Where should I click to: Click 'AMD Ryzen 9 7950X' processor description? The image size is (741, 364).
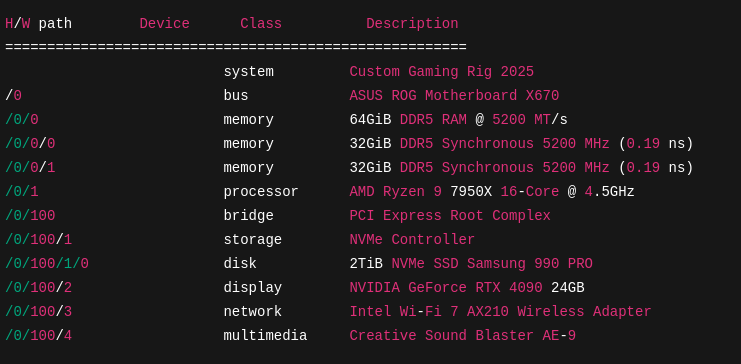pos(421,192)
